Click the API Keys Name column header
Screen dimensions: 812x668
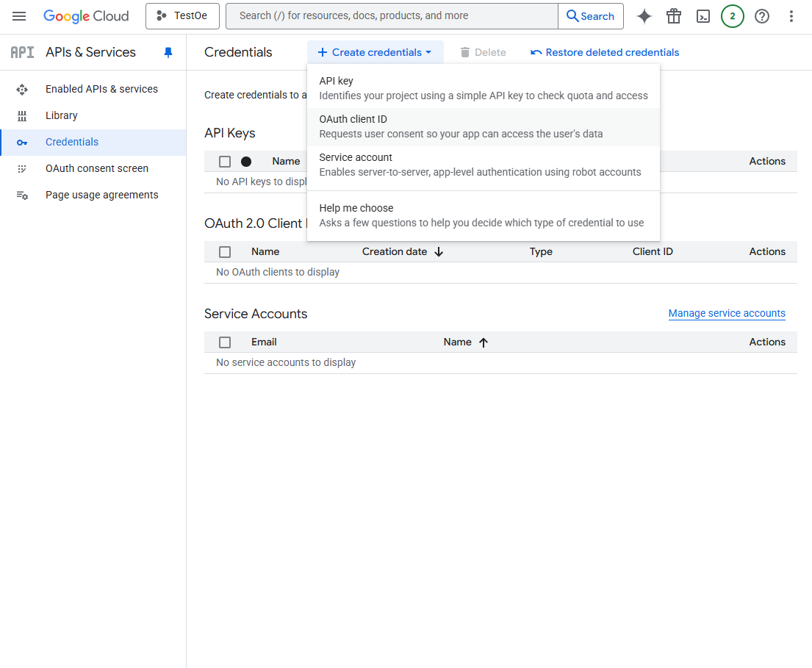[x=286, y=162]
